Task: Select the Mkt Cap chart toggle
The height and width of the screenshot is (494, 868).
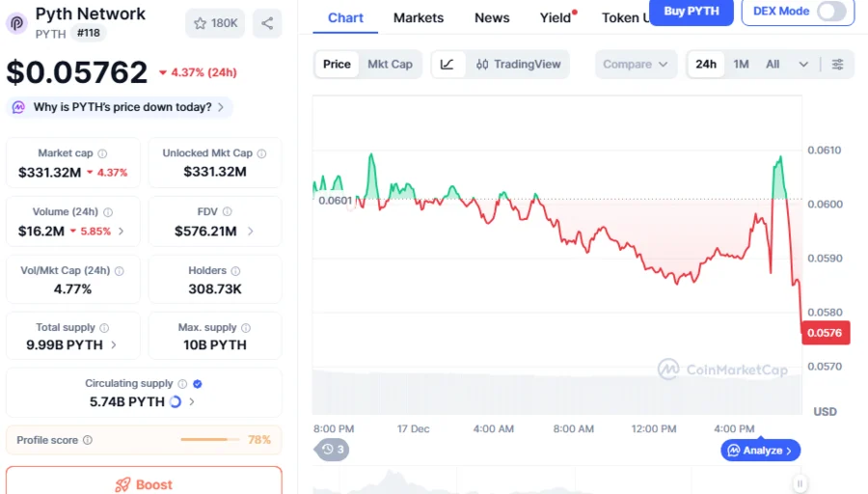Action: point(390,65)
